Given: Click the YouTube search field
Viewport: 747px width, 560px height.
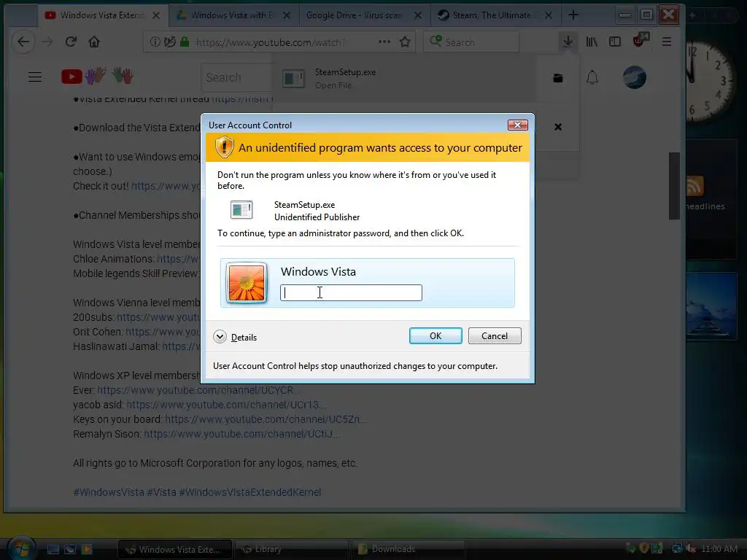Looking at the screenshot, I should coord(237,77).
